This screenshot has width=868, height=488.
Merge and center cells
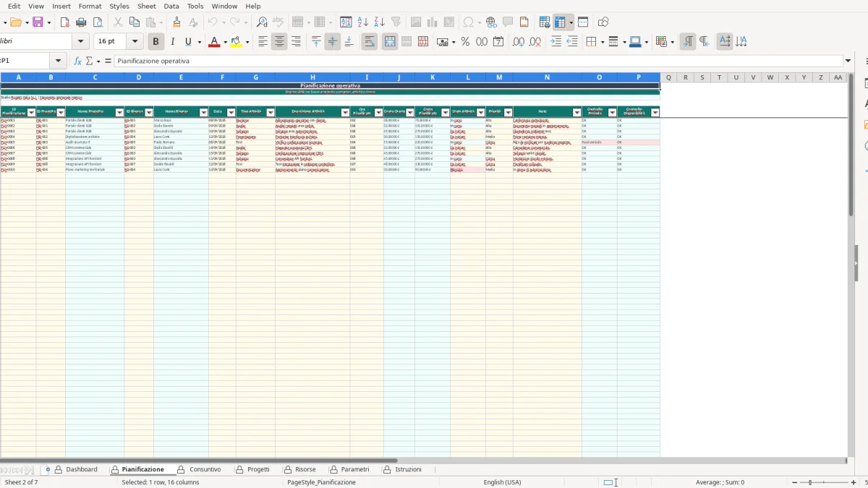click(390, 42)
